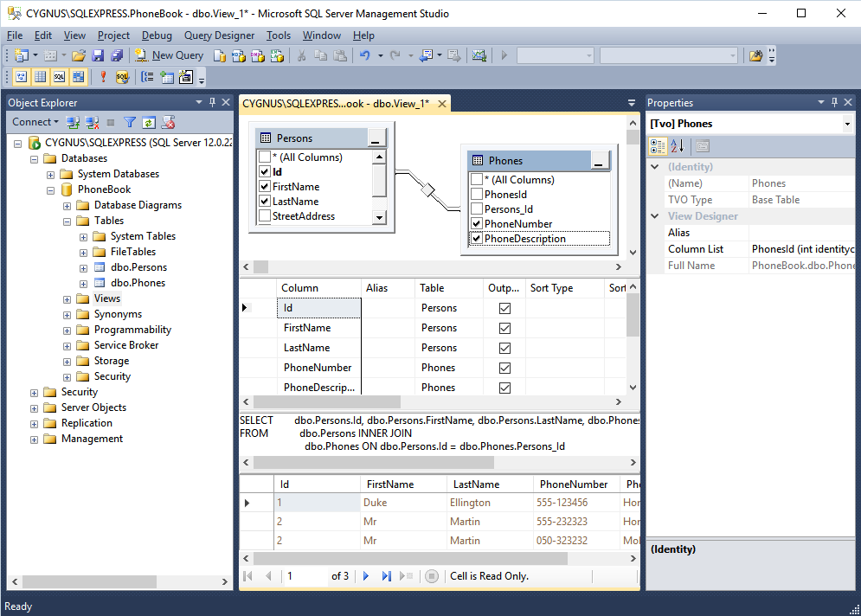This screenshot has height=616, width=861.
Task: Minimize the Phones table box in diagram
Action: click(599, 161)
